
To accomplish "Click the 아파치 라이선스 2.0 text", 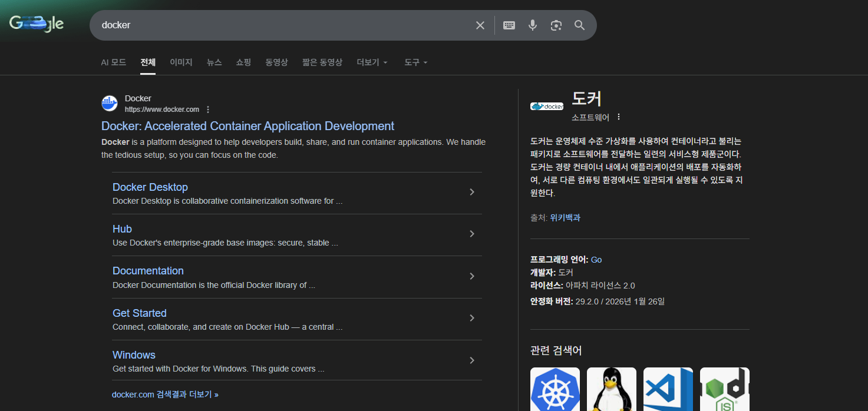I will tap(600, 286).
